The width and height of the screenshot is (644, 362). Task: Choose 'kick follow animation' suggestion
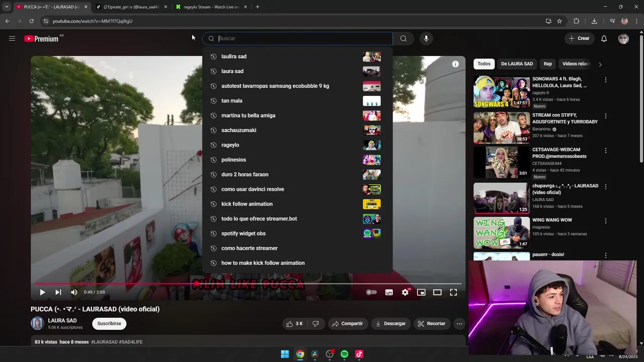pyautogui.click(x=297, y=204)
